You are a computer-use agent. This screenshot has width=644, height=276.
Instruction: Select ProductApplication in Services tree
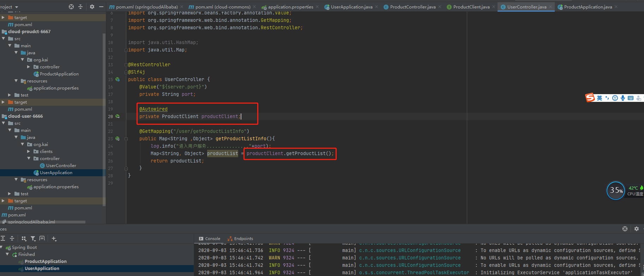(46, 261)
